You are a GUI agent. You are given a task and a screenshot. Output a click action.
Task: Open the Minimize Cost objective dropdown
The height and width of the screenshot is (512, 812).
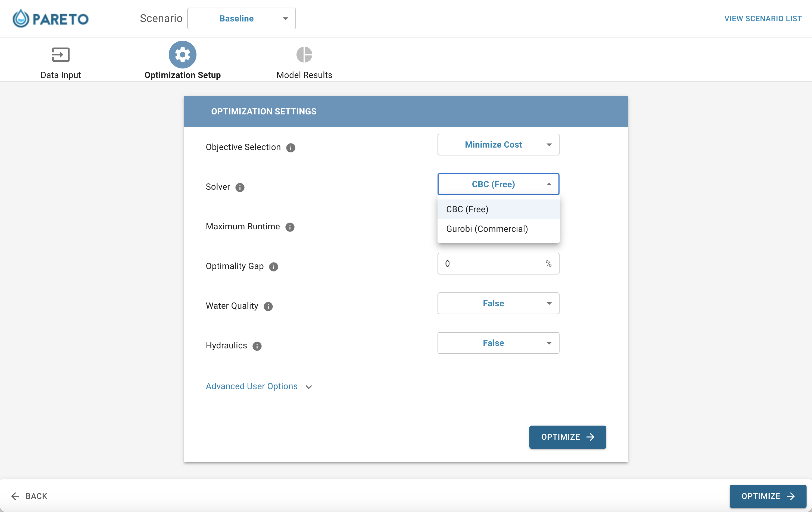pos(498,145)
